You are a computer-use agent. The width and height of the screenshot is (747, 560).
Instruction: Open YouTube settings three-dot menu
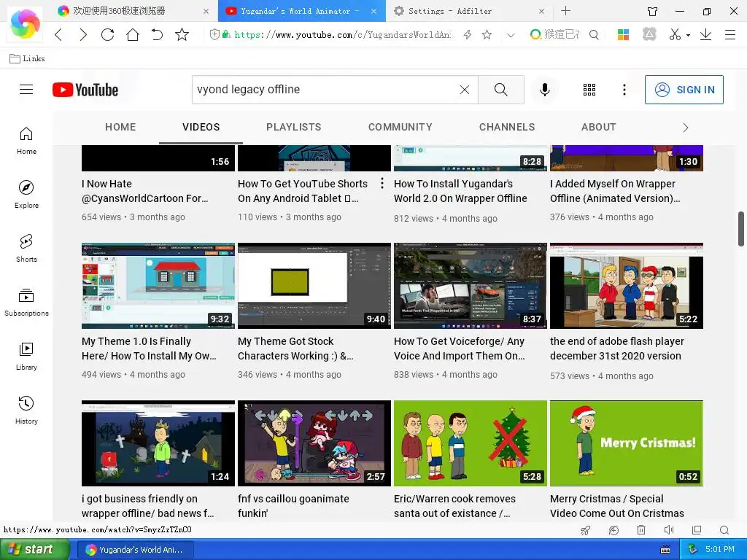pyautogui.click(x=624, y=90)
